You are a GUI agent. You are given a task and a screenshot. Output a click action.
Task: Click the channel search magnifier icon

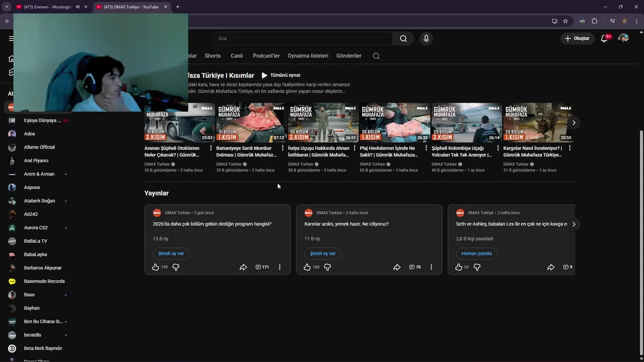point(376,56)
